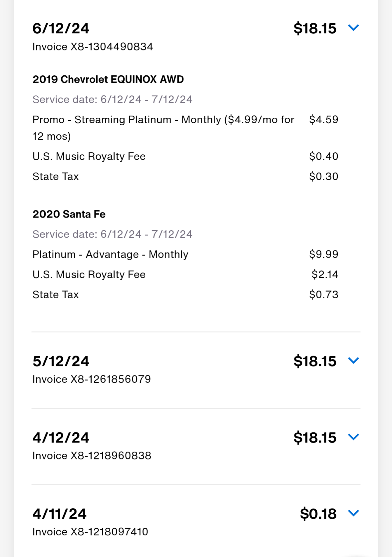Click the 6/12/24 date heading

click(61, 29)
